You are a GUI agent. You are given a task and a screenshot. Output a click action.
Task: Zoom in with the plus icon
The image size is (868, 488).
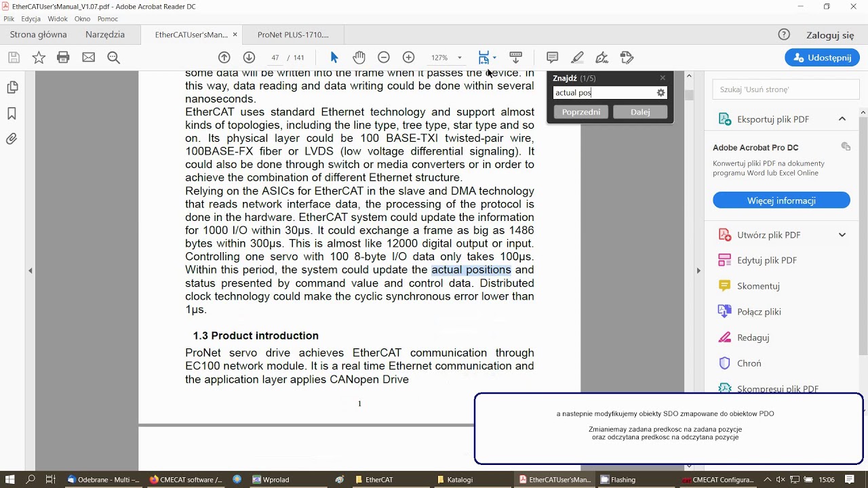point(408,58)
